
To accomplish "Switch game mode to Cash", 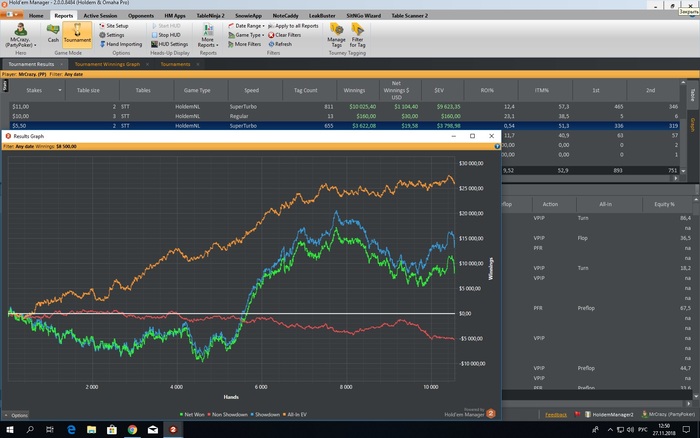I will 53,33.
